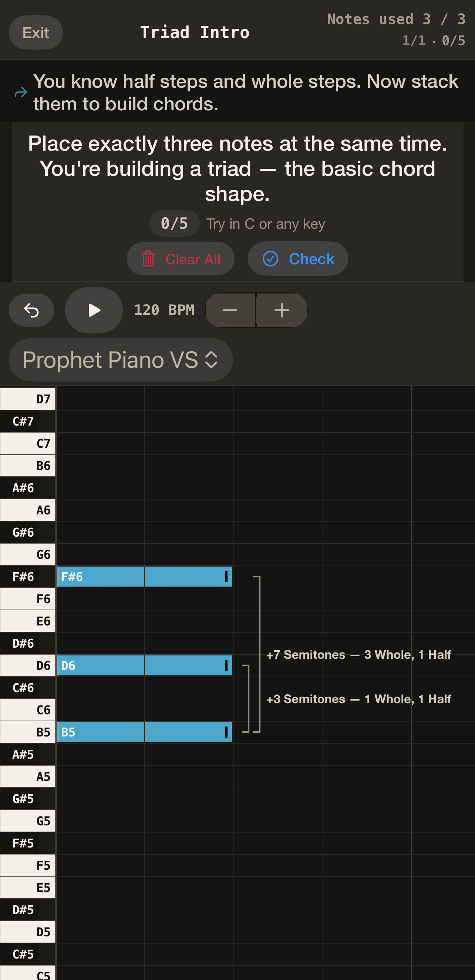Viewport: 475px width, 980px height.
Task: Select the B5 note block in the piano roll
Action: coord(145,731)
